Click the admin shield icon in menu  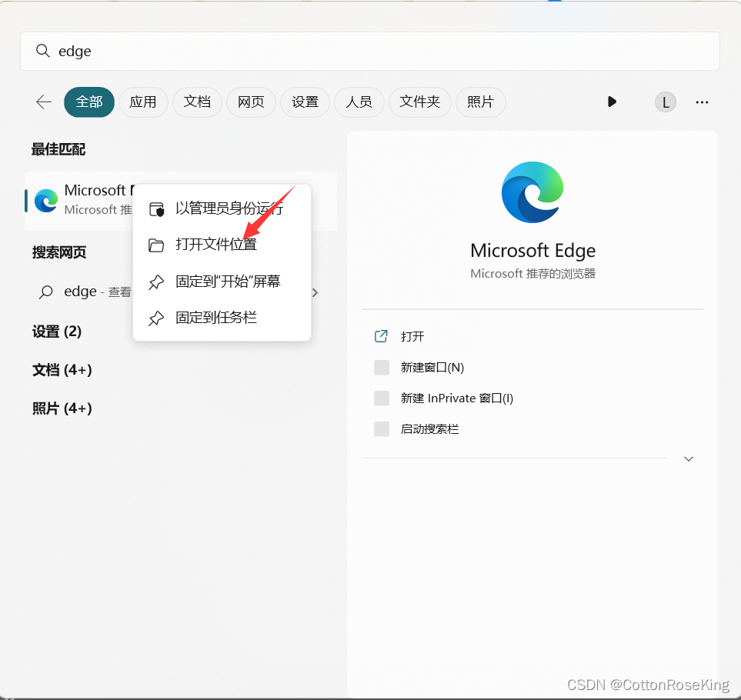pyautogui.click(x=156, y=208)
